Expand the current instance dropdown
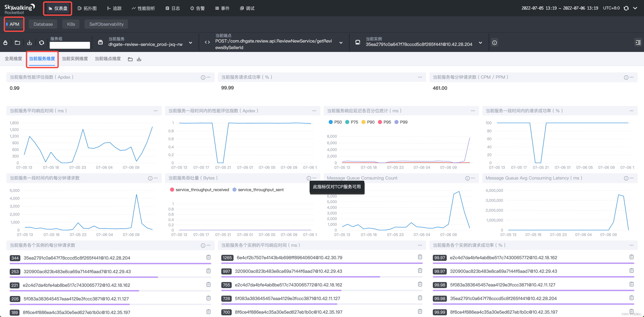 click(x=480, y=43)
